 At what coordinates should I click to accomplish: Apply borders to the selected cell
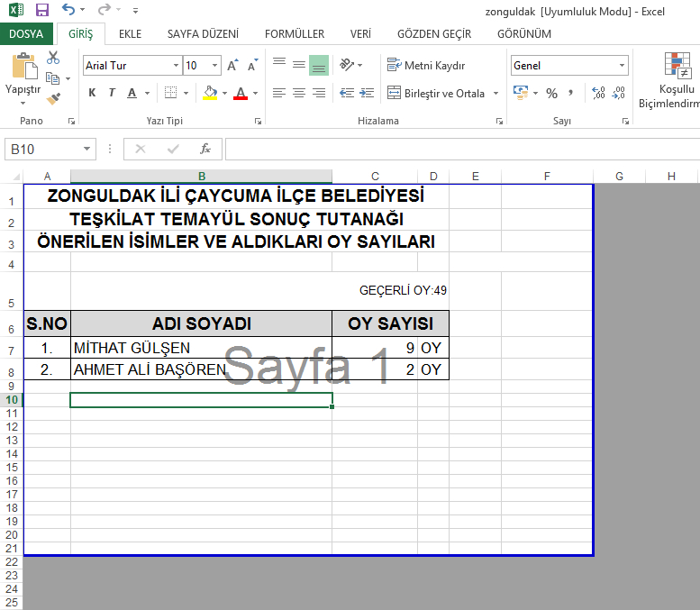click(x=170, y=93)
